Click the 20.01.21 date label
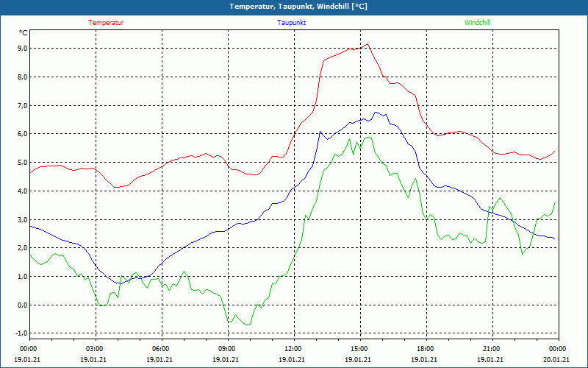The height and width of the screenshot is (368, 588). click(556, 360)
